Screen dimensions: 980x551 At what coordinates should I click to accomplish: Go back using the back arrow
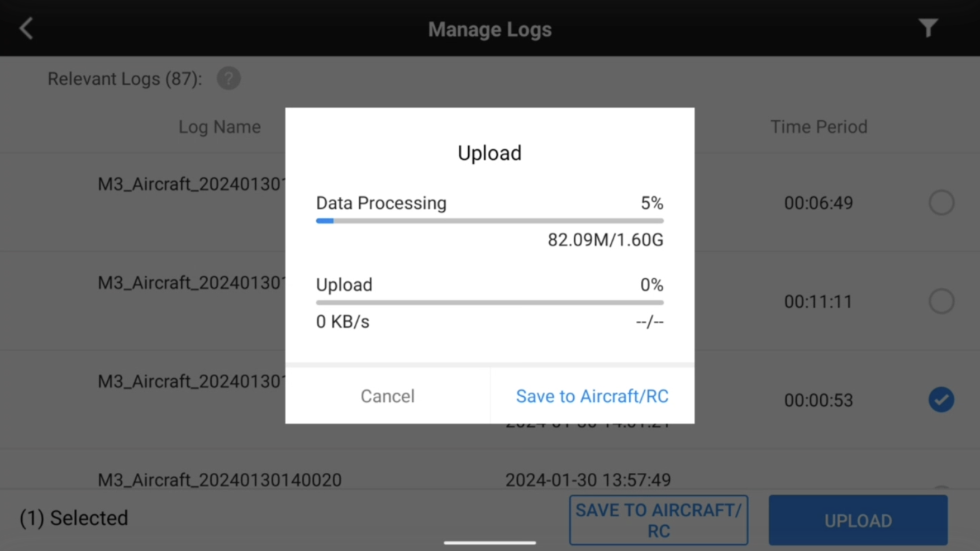pyautogui.click(x=26, y=28)
